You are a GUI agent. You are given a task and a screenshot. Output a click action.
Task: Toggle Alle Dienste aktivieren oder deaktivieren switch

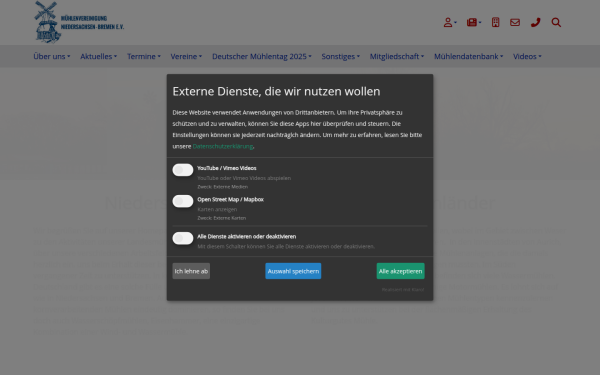[x=183, y=238]
